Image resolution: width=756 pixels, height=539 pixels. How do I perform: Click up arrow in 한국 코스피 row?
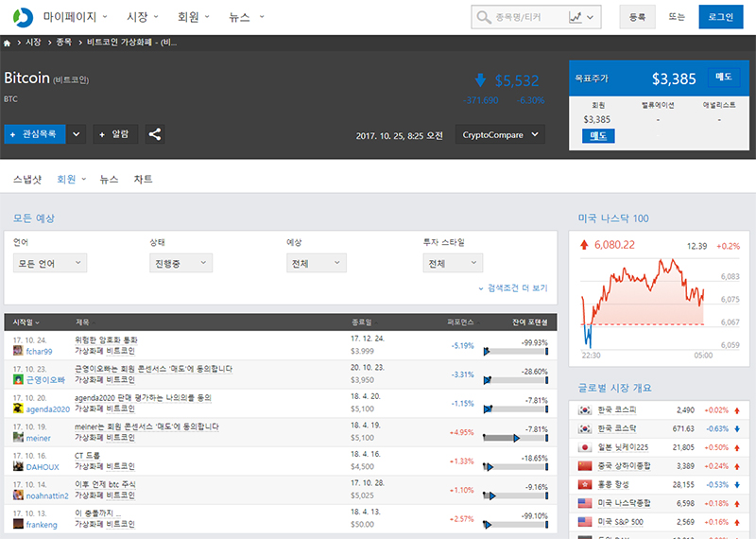click(x=737, y=410)
